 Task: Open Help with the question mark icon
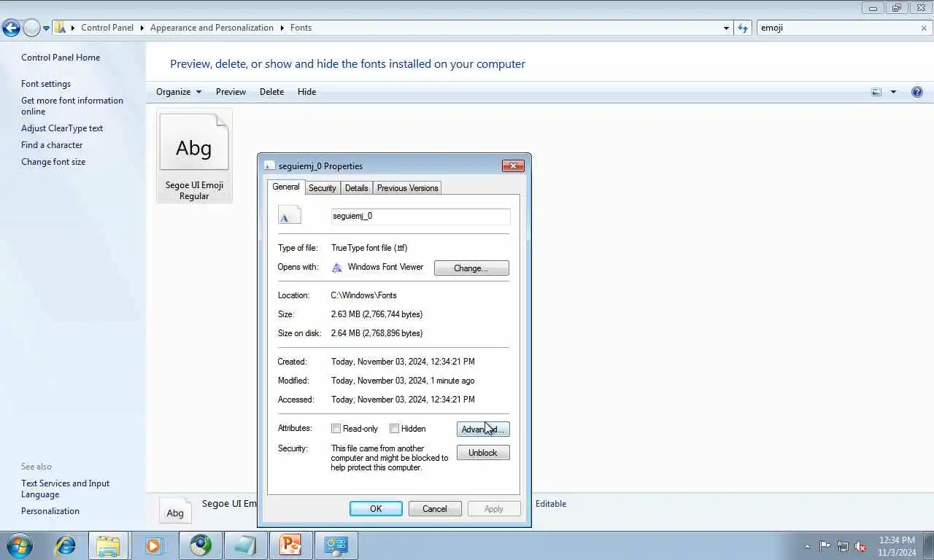click(x=917, y=92)
